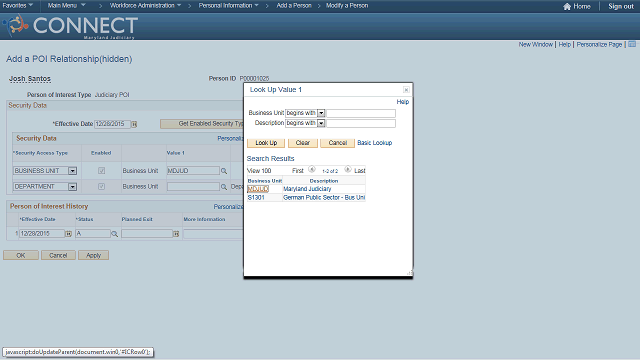
Task: Focus More Information field
Action: point(213,233)
